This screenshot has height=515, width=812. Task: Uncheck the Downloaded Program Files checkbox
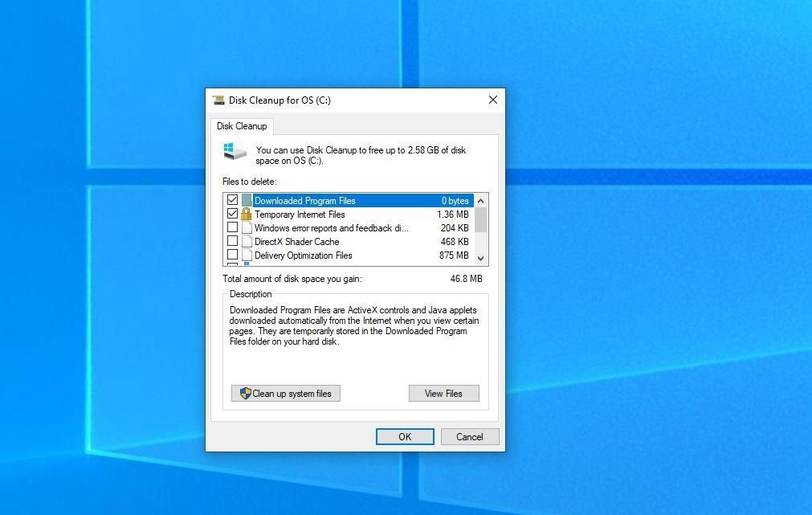232,201
